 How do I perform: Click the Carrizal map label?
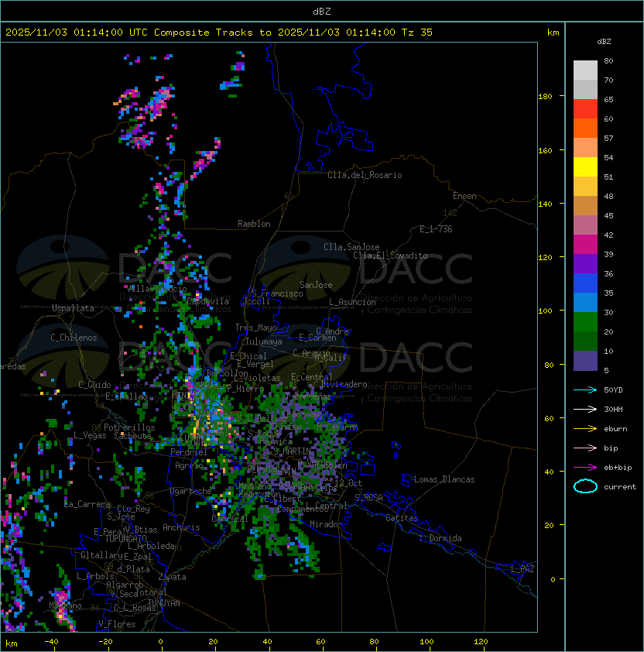pyautogui.click(x=230, y=519)
